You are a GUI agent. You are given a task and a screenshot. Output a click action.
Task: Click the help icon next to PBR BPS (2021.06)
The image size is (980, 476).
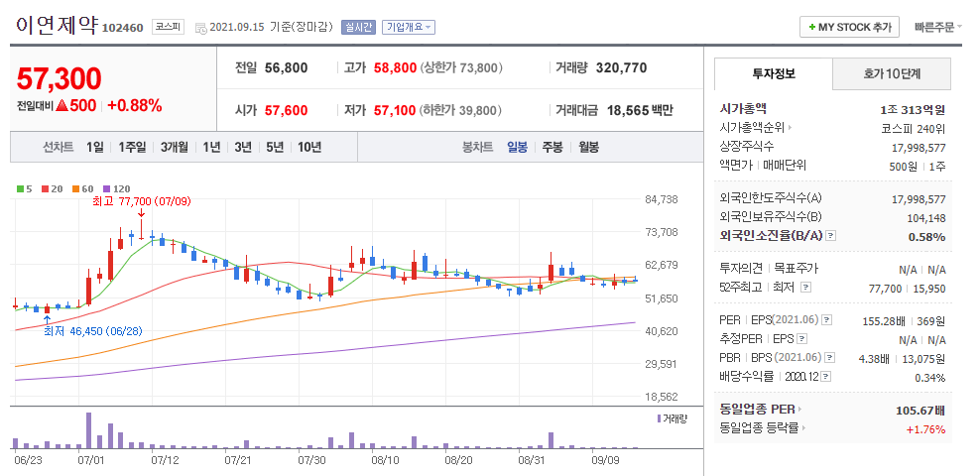(830, 358)
